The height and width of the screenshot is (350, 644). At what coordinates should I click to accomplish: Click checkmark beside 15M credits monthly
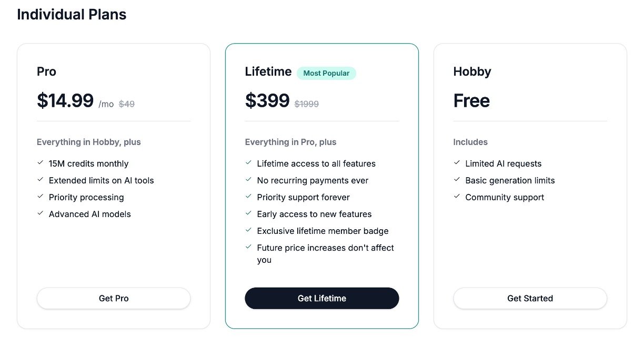point(40,163)
